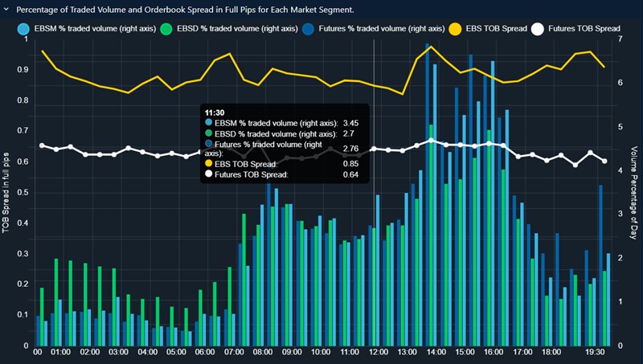Collapse the chart panel using the title chevron
The height and width of the screenshot is (364, 643).
pyautogui.click(x=6, y=10)
